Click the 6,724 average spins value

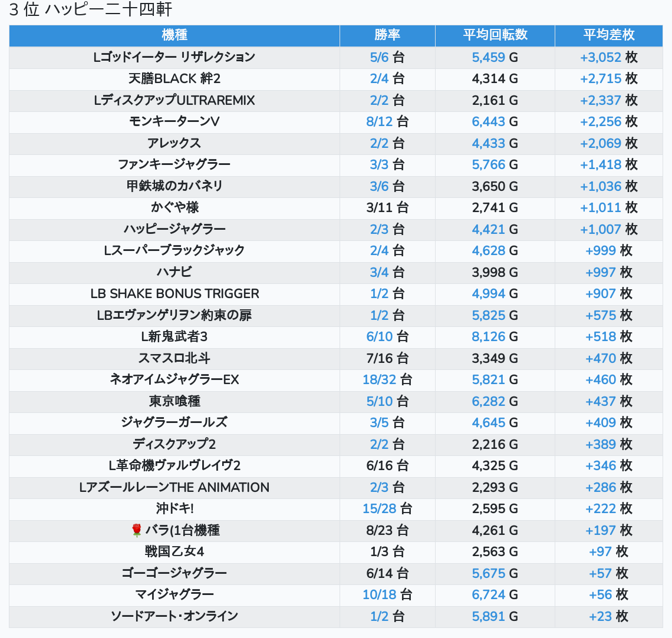pos(488,594)
